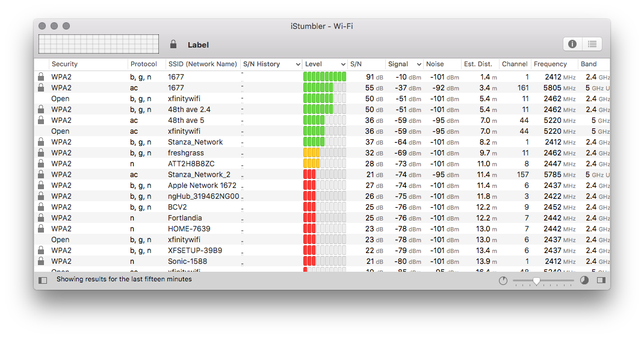Image resolution: width=644 pixels, height=338 pixels.
Task: Open S/N History column dropdown arrow
Action: pyautogui.click(x=298, y=64)
